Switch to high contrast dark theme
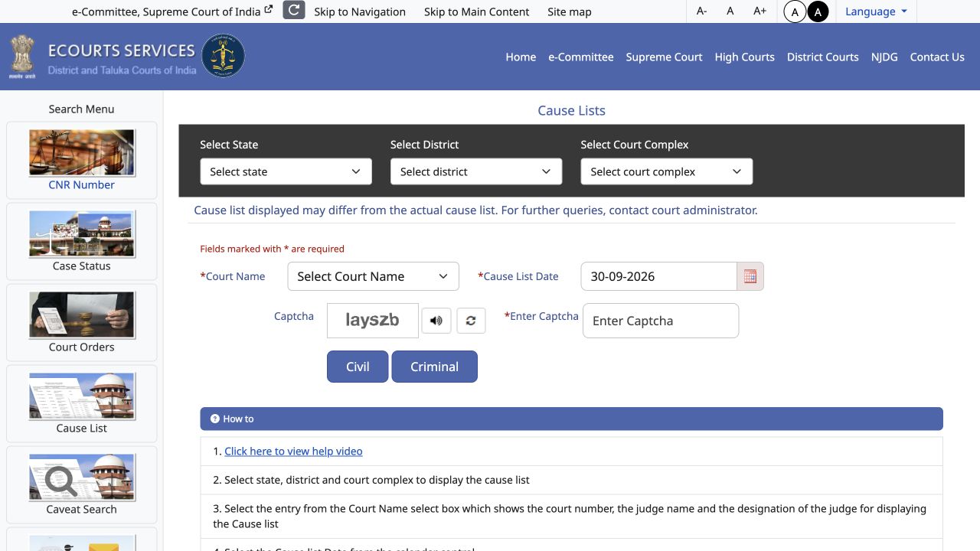The height and width of the screenshot is (551, 980). (x=818, y=11)
